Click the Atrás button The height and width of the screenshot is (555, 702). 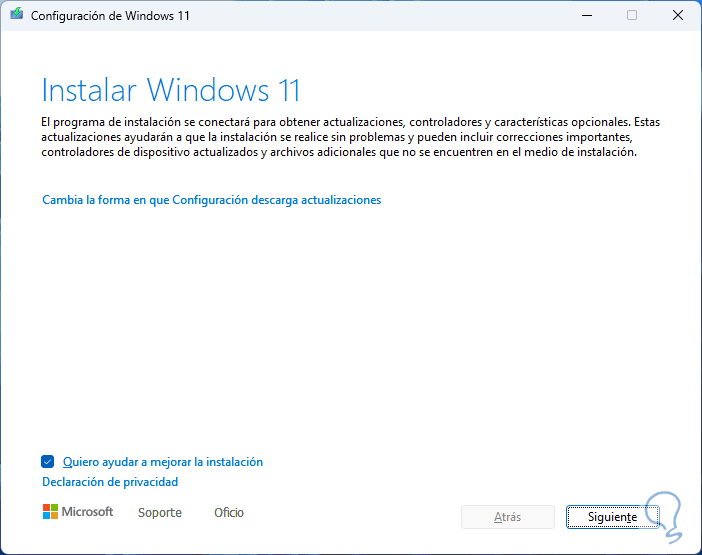pos(508,517)
